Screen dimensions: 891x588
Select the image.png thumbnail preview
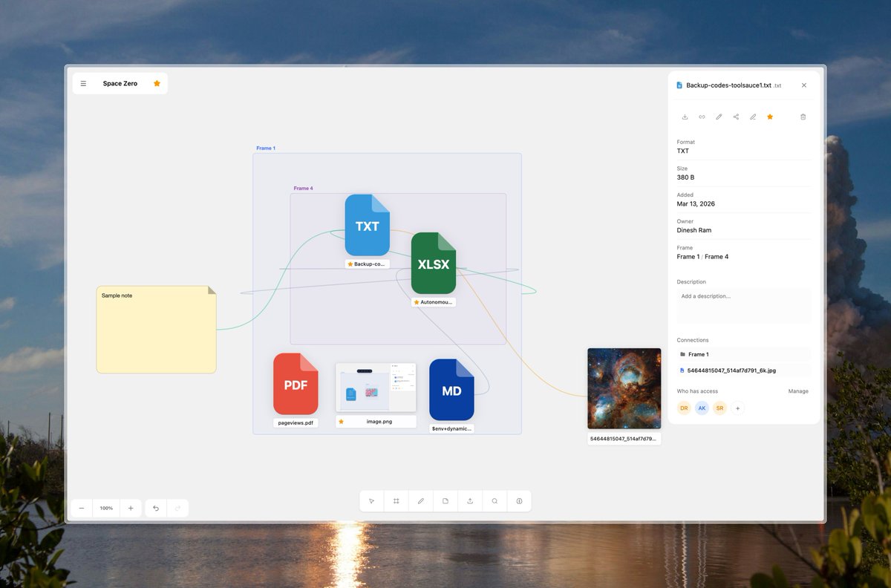376,388
